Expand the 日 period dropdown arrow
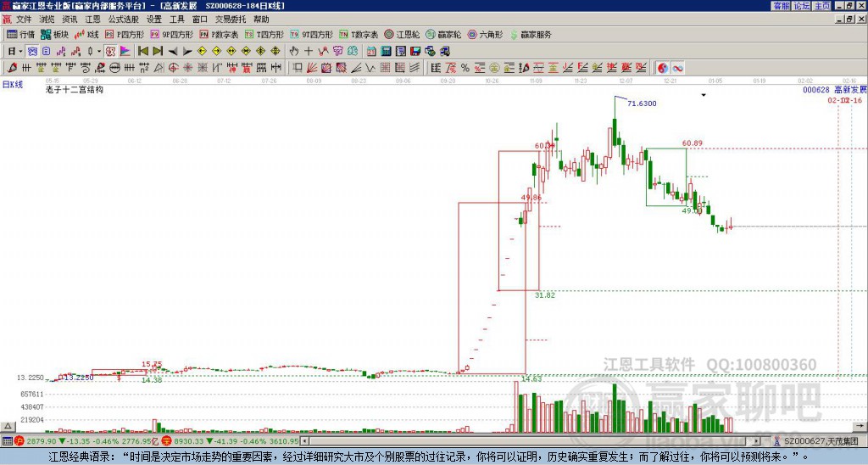 point(20,52)
